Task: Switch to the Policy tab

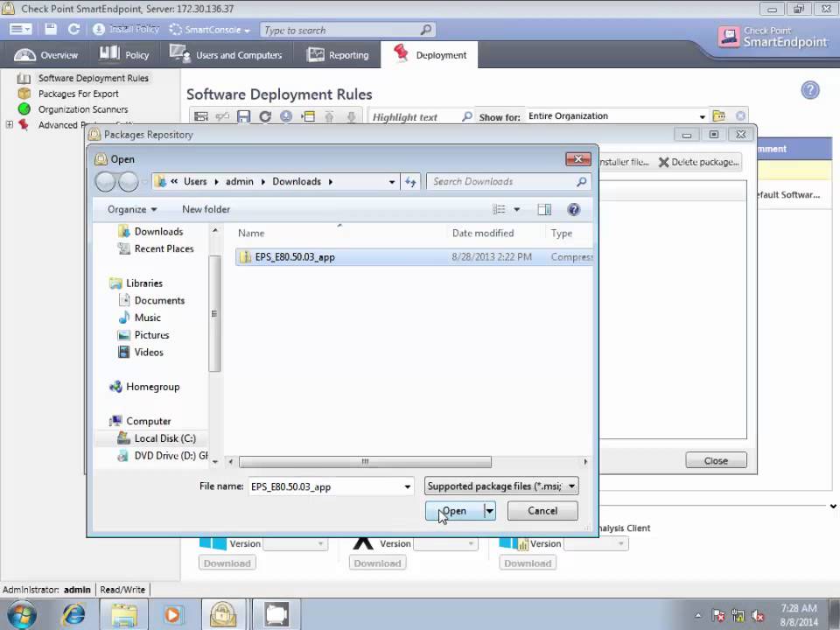Action: pyautogui.click(x=124, y=54)
